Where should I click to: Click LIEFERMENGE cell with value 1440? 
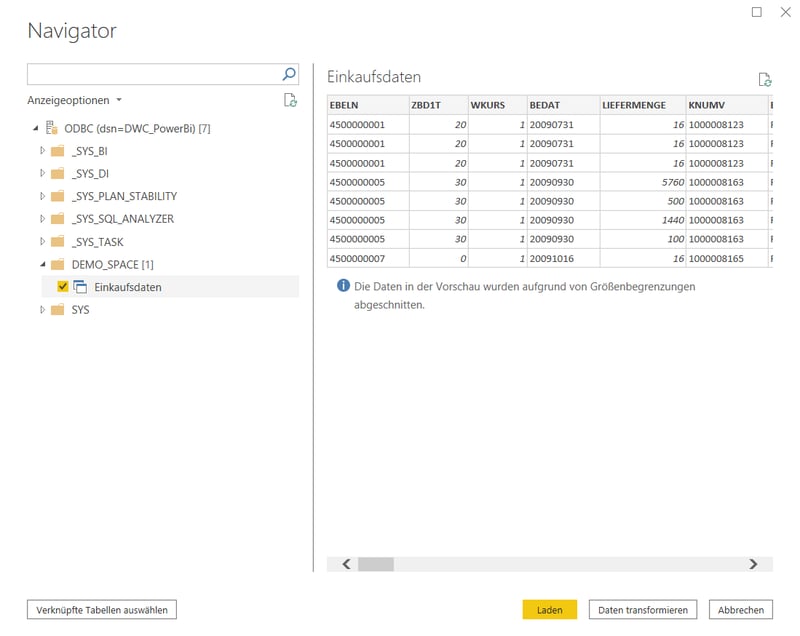[643, 220]
